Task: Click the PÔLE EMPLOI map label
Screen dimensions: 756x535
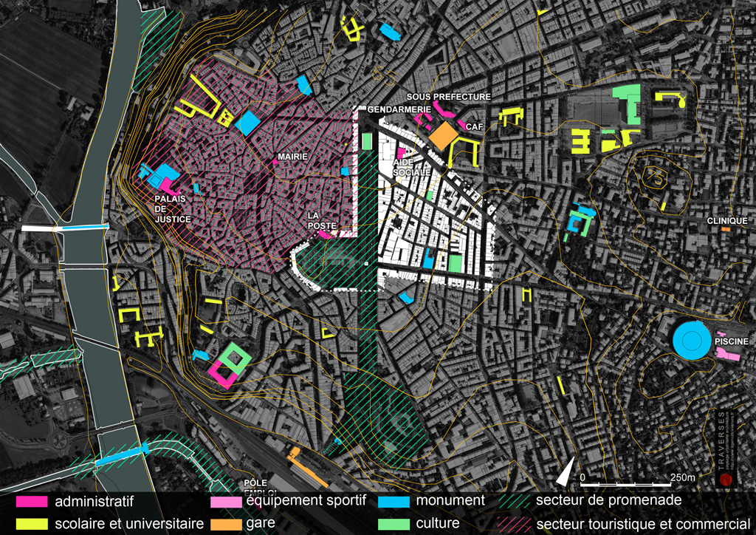Action: pos(261,487)
